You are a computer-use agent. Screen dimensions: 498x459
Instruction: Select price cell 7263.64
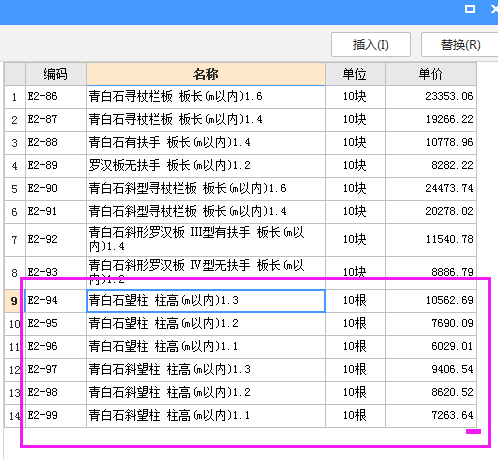[431, 416]
